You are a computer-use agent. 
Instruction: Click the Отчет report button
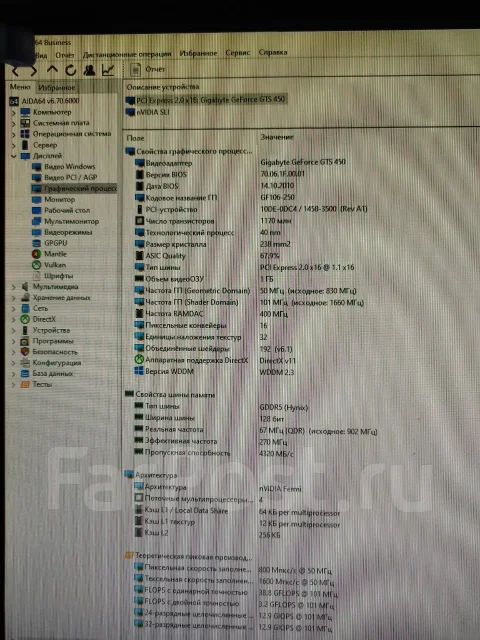(x=148, y=69)
